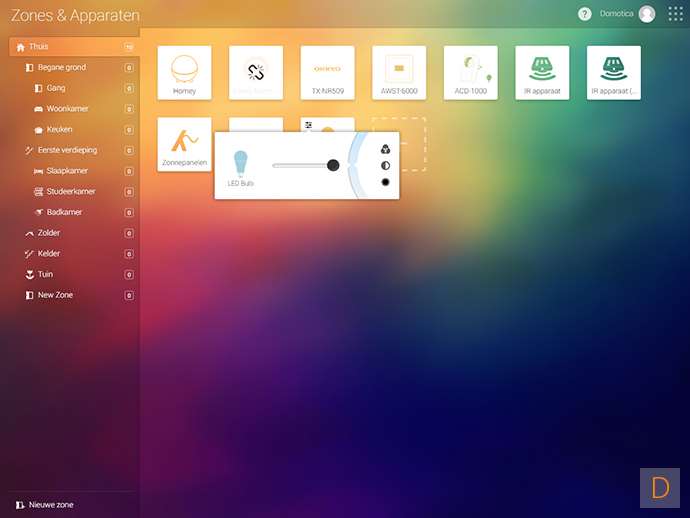Click the count badge next to Slaapkamer
This screenshot has width=690, height=518.
[129, 171]
